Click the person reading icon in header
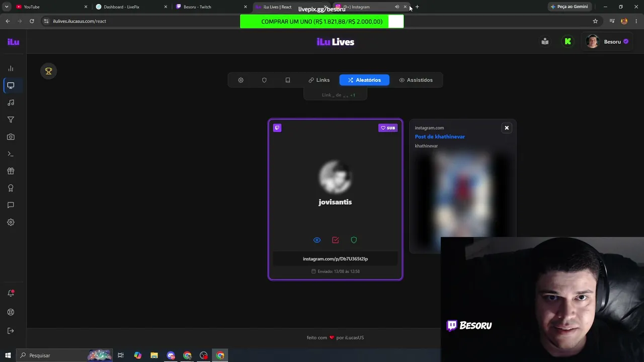644x362 pixels. [x=545, y=42]
